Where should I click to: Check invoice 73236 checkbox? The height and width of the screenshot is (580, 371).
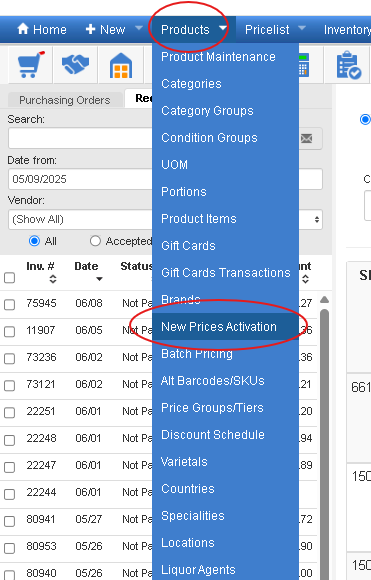(x=9, y=358)
